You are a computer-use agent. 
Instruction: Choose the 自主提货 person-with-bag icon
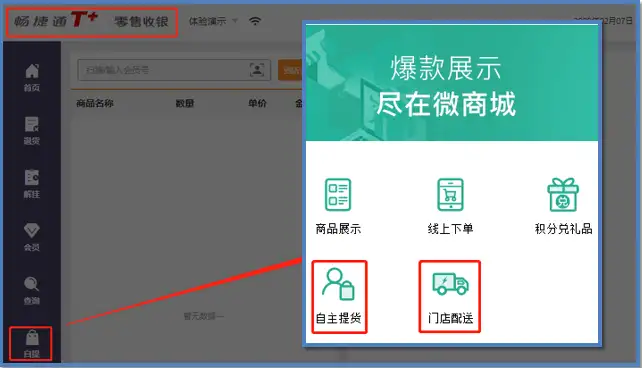click(338, 284)
